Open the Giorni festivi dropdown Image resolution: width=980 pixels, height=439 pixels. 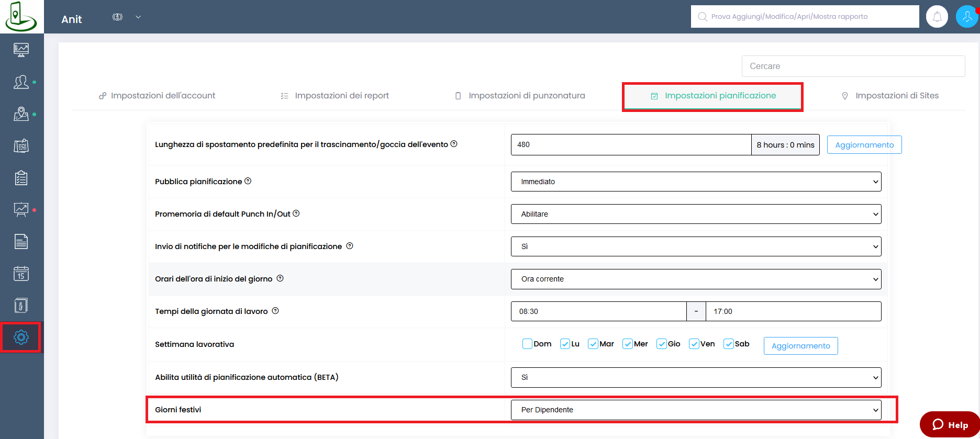(x=696, y=410)
